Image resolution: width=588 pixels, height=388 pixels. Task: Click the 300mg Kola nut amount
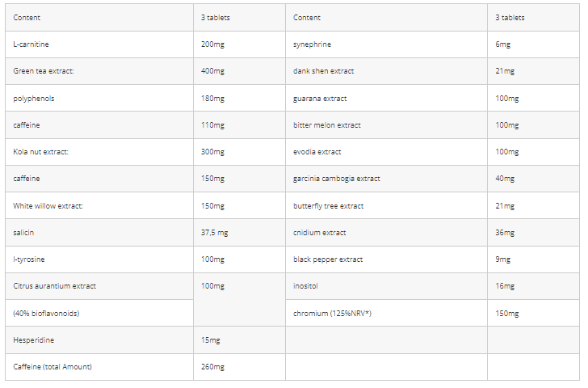point(212,152)
